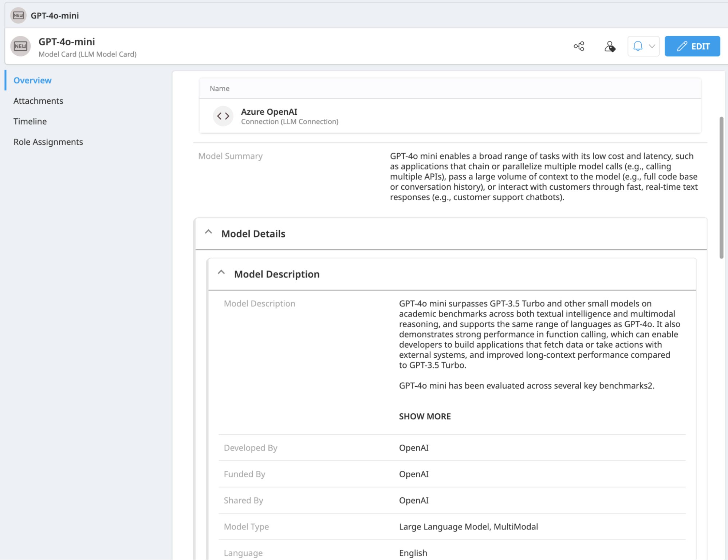
Task: Click the Model Summary label
Action: tap(230, 156)
